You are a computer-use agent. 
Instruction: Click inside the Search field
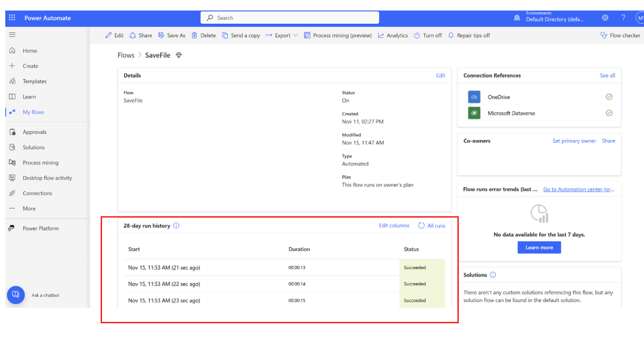click(289, 18)
